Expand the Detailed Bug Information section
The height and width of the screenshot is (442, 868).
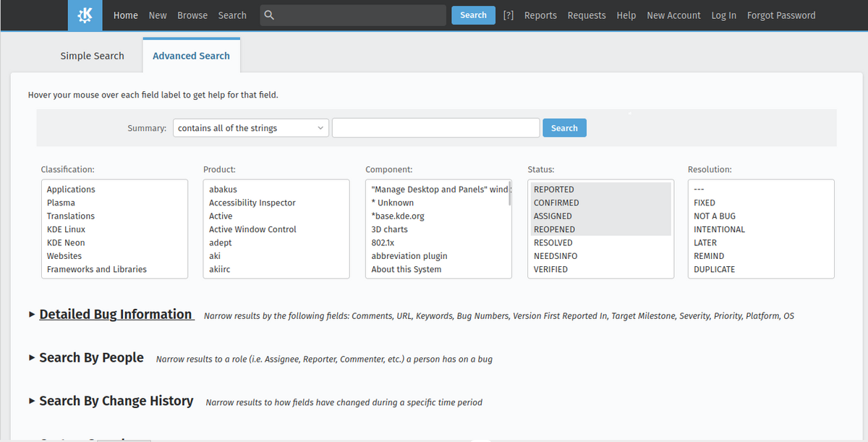(116, 315)
